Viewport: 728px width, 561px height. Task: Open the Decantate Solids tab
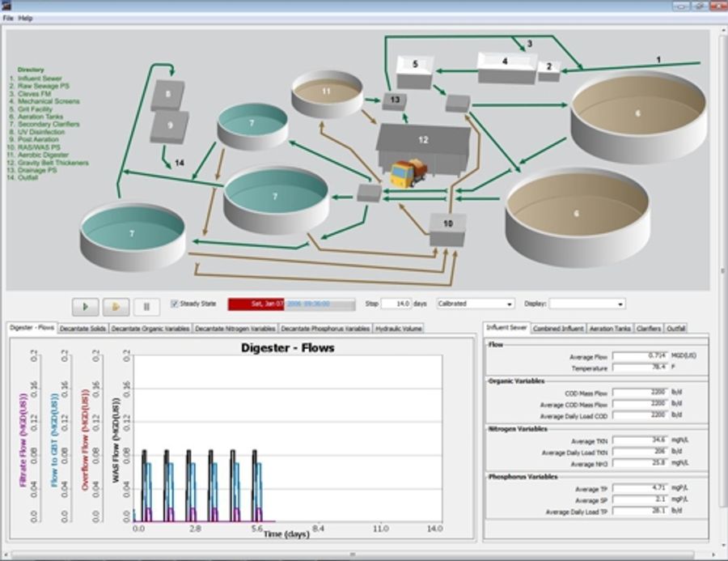click(82, 328)
